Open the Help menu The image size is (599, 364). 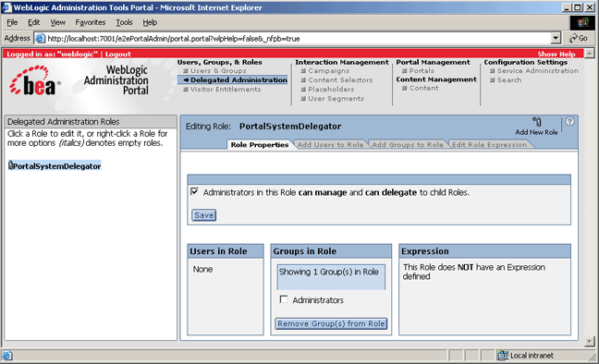pos(150,22)
